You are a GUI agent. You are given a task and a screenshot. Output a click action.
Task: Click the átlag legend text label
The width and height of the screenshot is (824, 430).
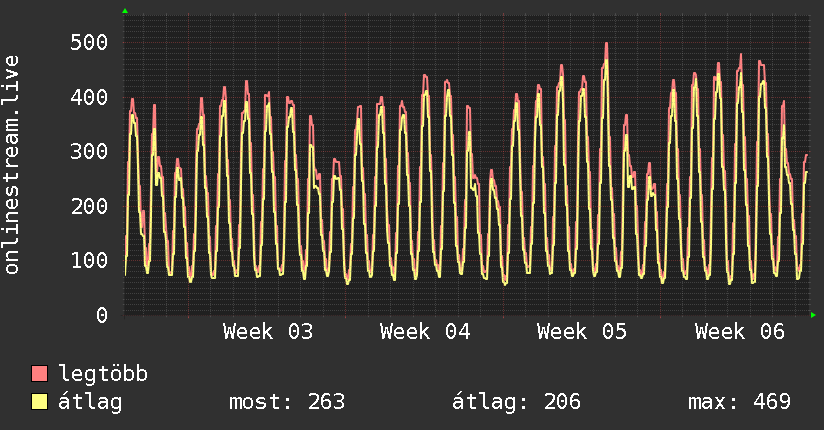[x=90, y=402]
